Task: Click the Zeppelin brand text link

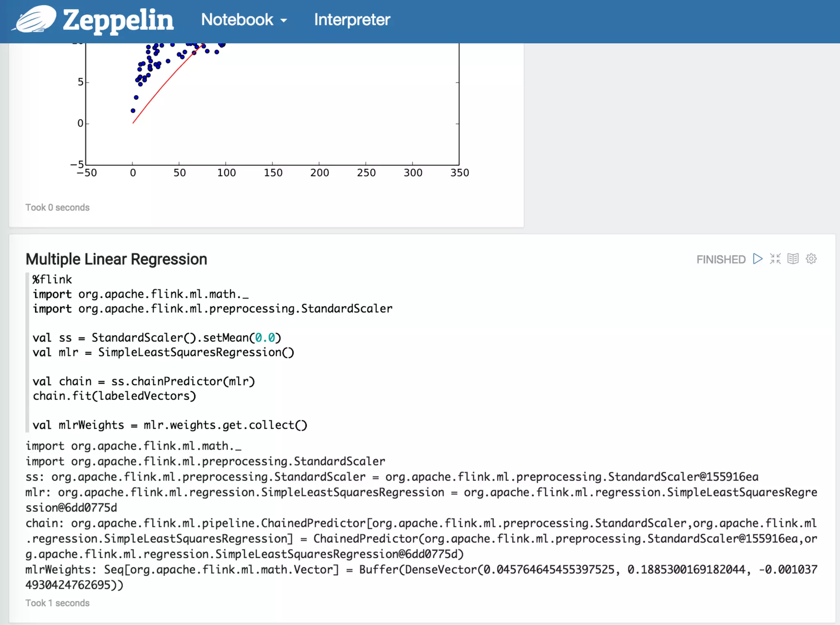Action: [x=118, y=20]
